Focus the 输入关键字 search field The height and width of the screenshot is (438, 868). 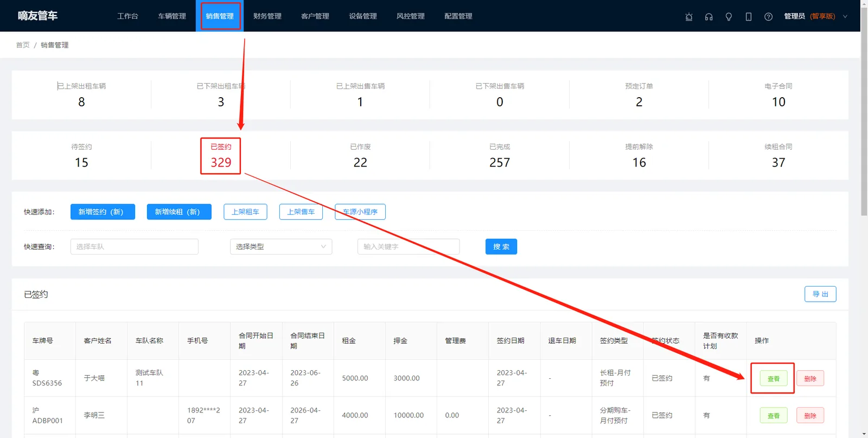tap(409, 246)
